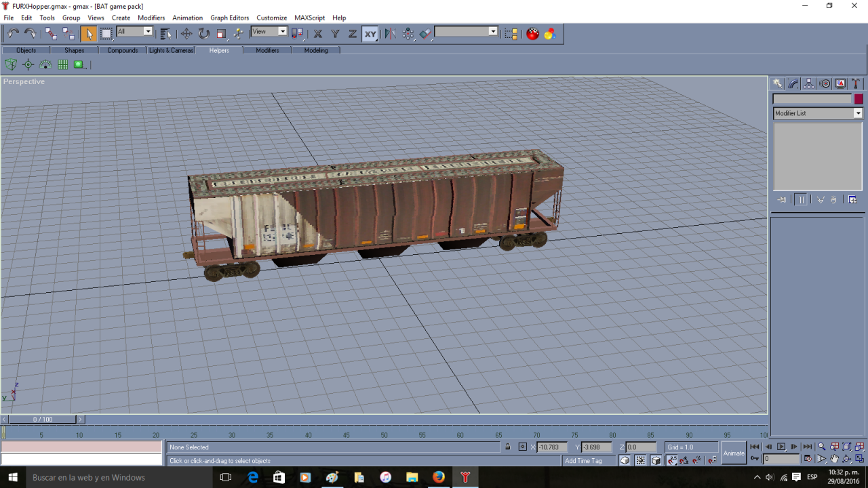Open the Select by Name list
The height and width of the screenshot is (488, 868).
click(x=166, y=33)
